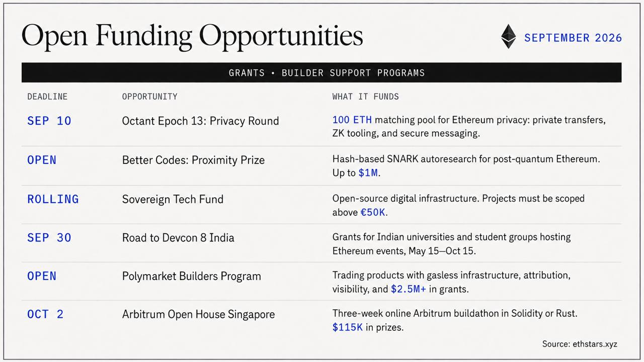Open Octant Epoch 13: Privacy Round
644x362 pixels.
(200, 121)
